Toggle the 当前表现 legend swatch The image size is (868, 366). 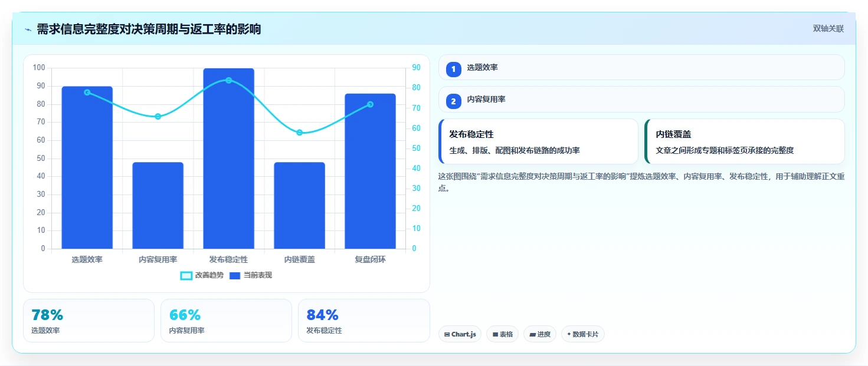(235, 275)
